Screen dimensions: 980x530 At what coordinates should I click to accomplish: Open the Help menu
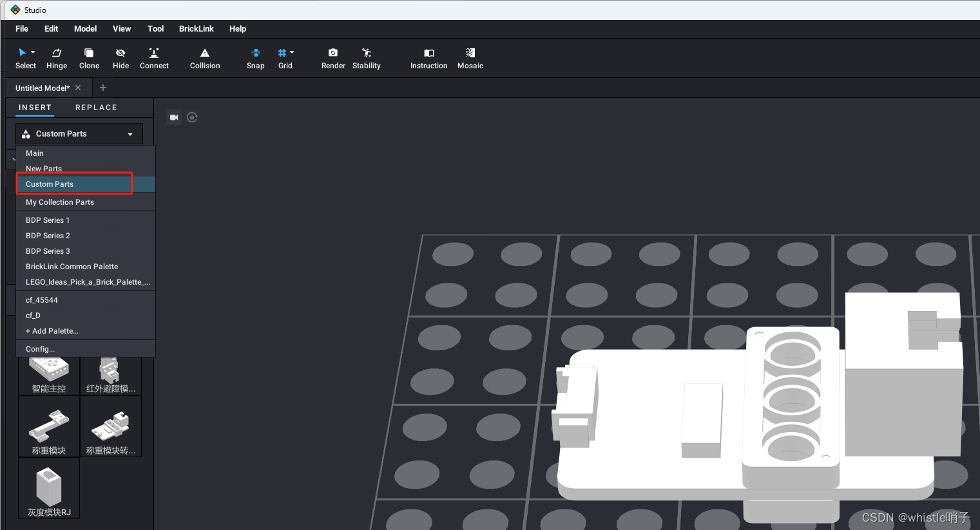238,29
